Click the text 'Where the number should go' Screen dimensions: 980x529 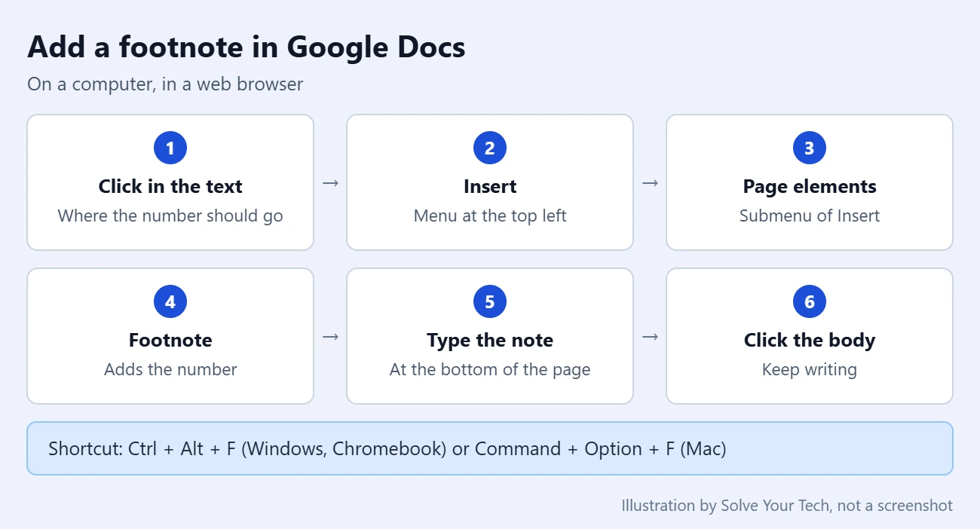tap(170, 216)
